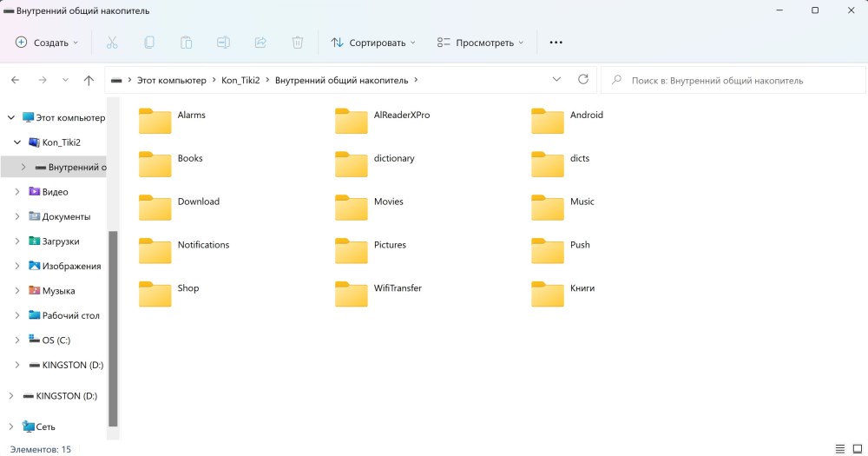Collapse the Kon_Tiki2 device node
The height and width of the screenshot is (456, 868).
tap(17, 142)
